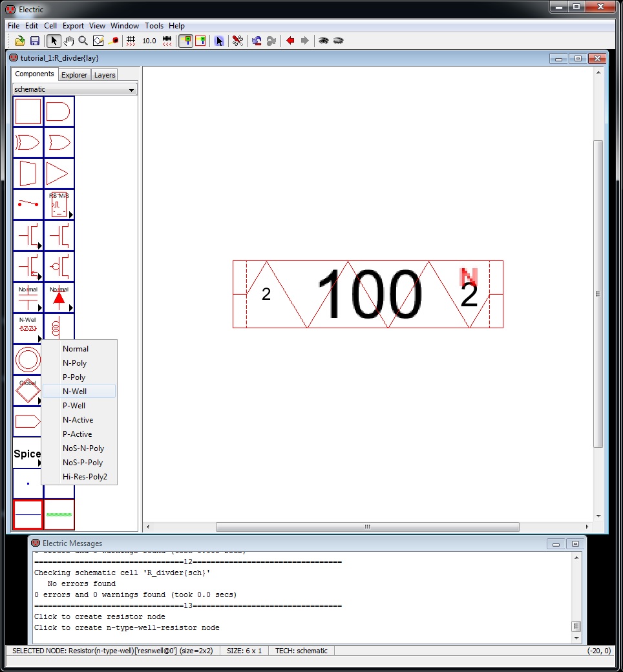Select the Zoom magnifier tool
Screen dimensions: 623x672
(83, 41)
